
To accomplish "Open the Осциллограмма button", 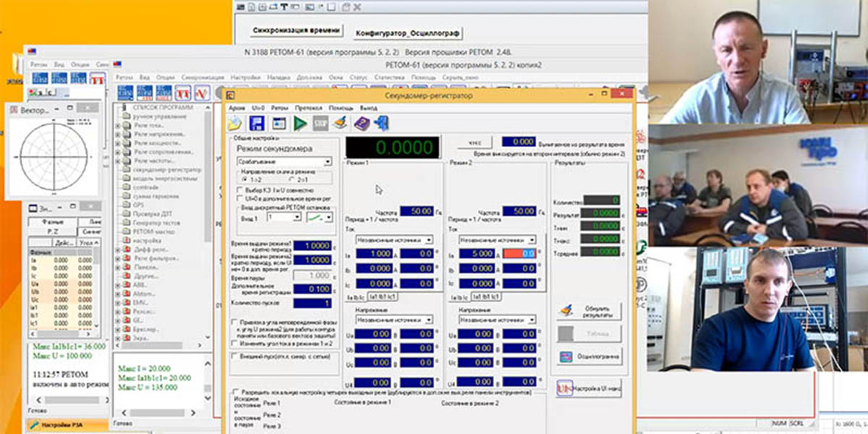I will (589, 356).
